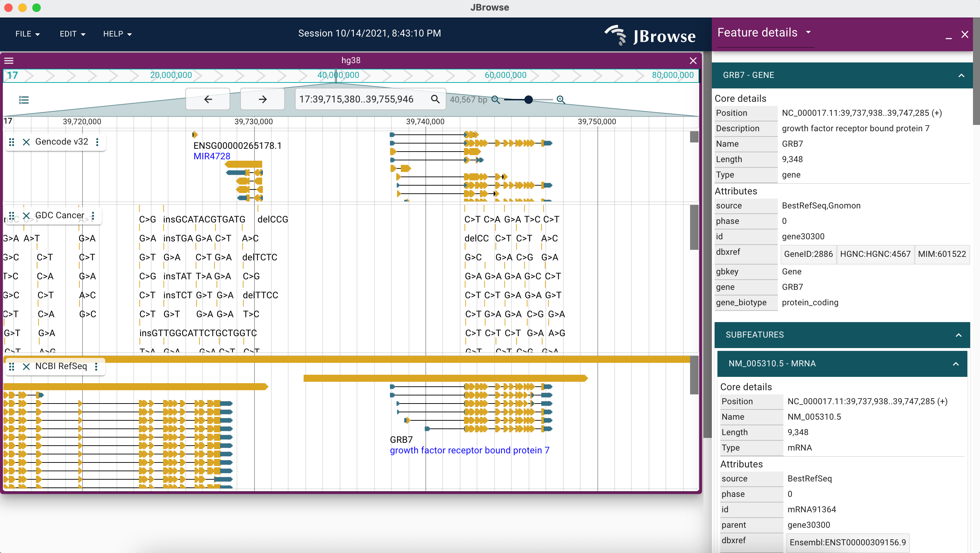Viewport: 980px width, 553px height.
Task: Click the session name title
Action: tap(369, 33)
